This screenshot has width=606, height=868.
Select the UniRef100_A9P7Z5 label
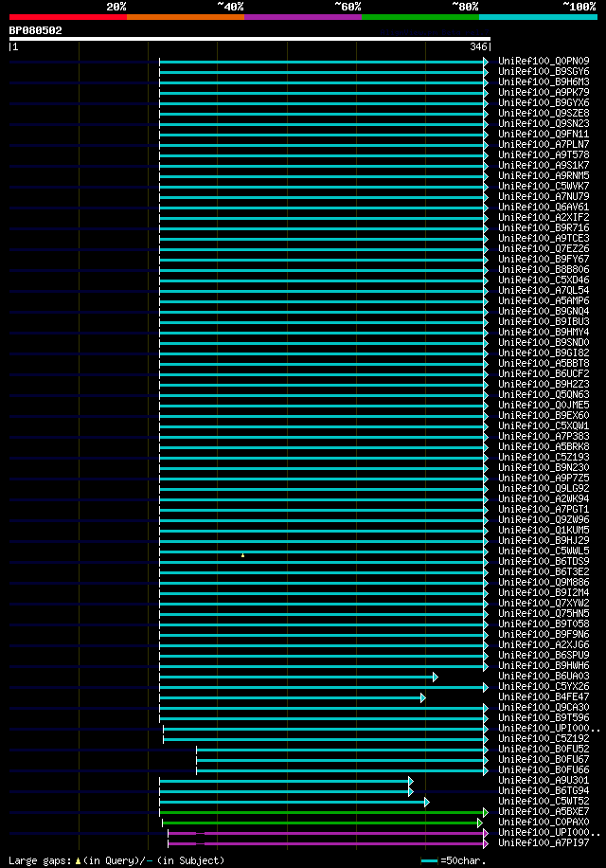544,479
